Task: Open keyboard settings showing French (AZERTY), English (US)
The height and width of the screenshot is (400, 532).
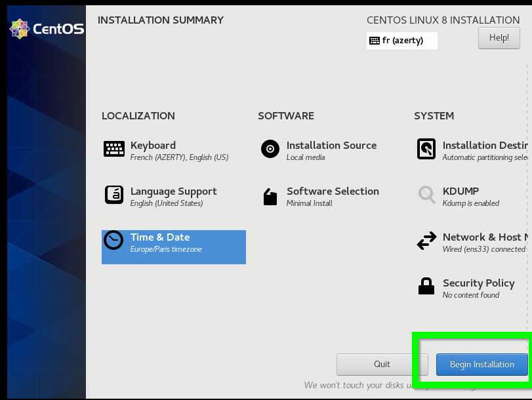Action: coord(179,157)
